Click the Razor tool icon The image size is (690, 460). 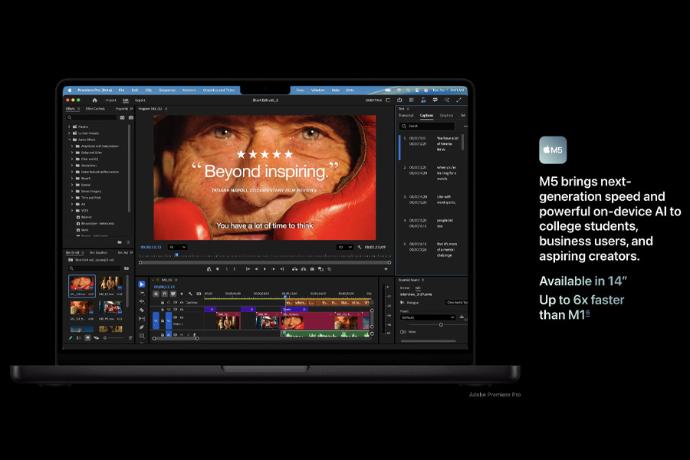click(x=141, y=310)
